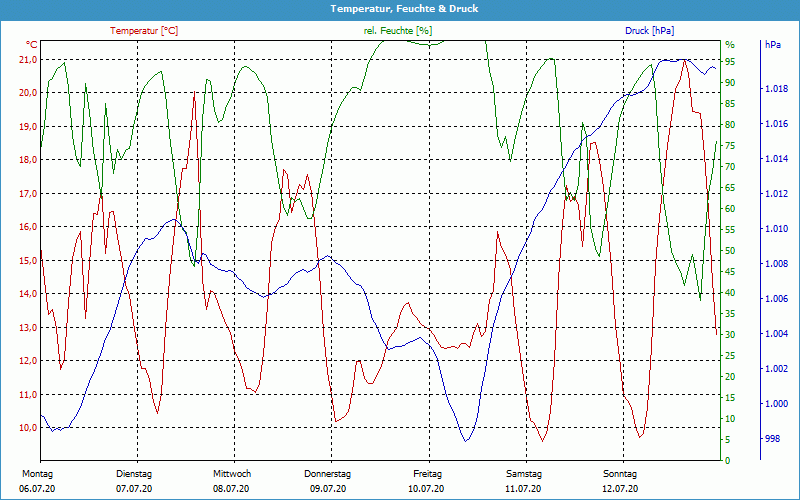The width and height of the screenshot is (800, 500).
Task: Click the 'Sonntag' day label
Action: [620, 474]
